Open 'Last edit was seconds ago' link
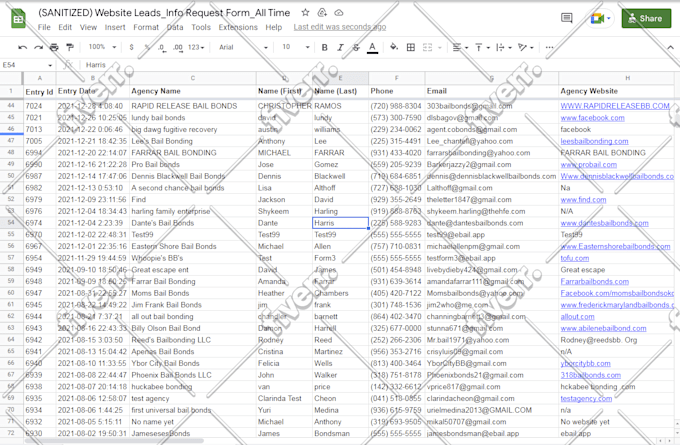 (340, 27)
